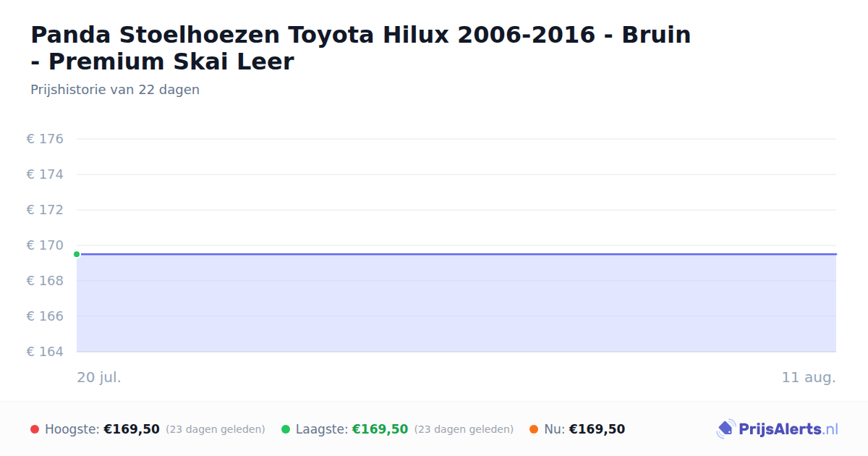Click the Panda Stoelhoezen Toyota Hilux title

coord(361,48)
